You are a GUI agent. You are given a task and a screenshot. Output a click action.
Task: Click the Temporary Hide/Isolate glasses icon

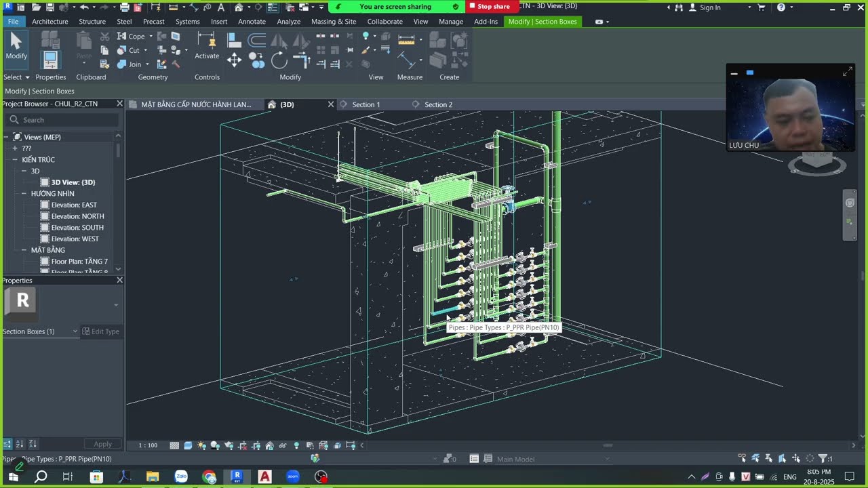pos(283,445)
